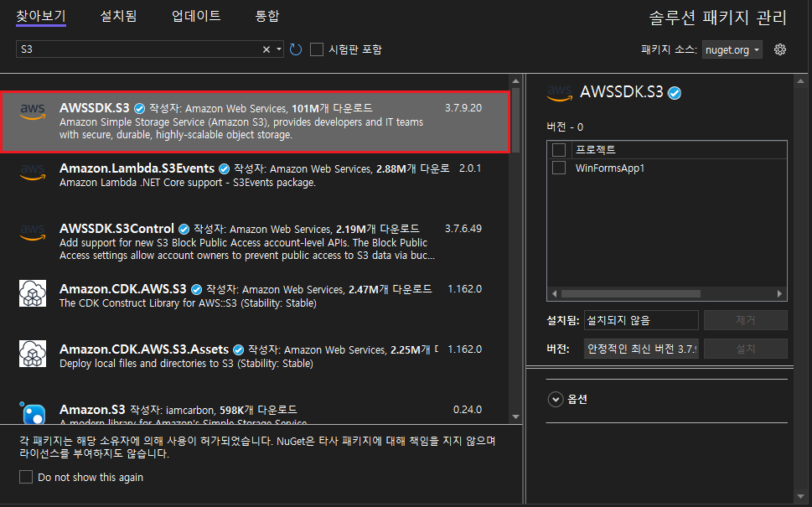Refresh the package search results

click(x=295, y=49)
